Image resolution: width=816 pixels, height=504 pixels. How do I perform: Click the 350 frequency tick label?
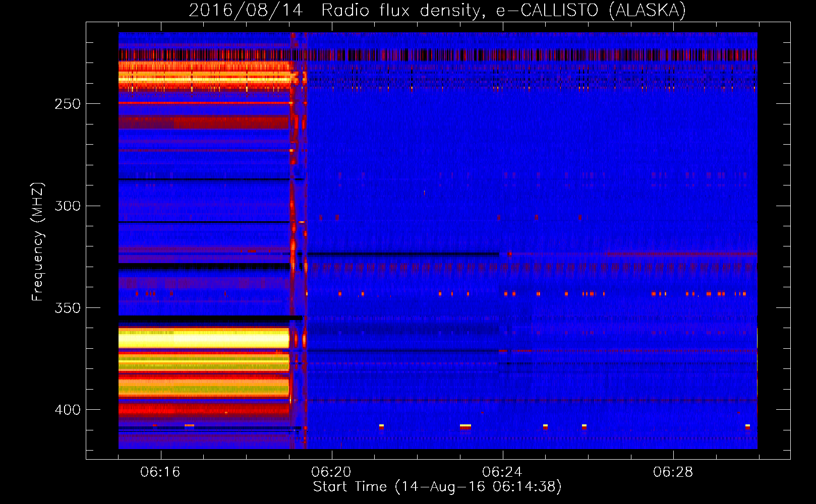click(68, 308)
